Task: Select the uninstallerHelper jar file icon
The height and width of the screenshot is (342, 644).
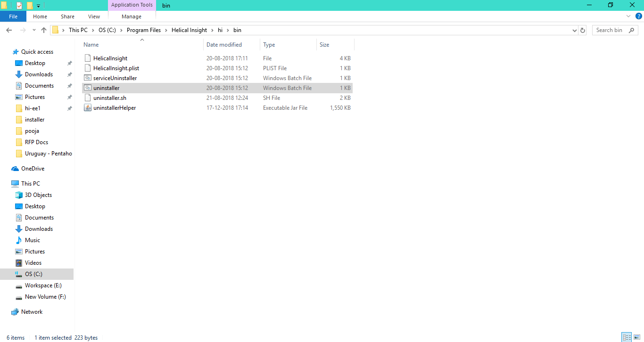Action: (x=87, y=108)
